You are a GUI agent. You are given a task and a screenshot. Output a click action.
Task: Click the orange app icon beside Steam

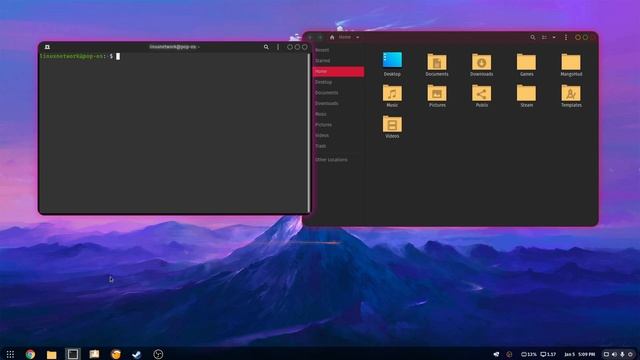(116, 354)
